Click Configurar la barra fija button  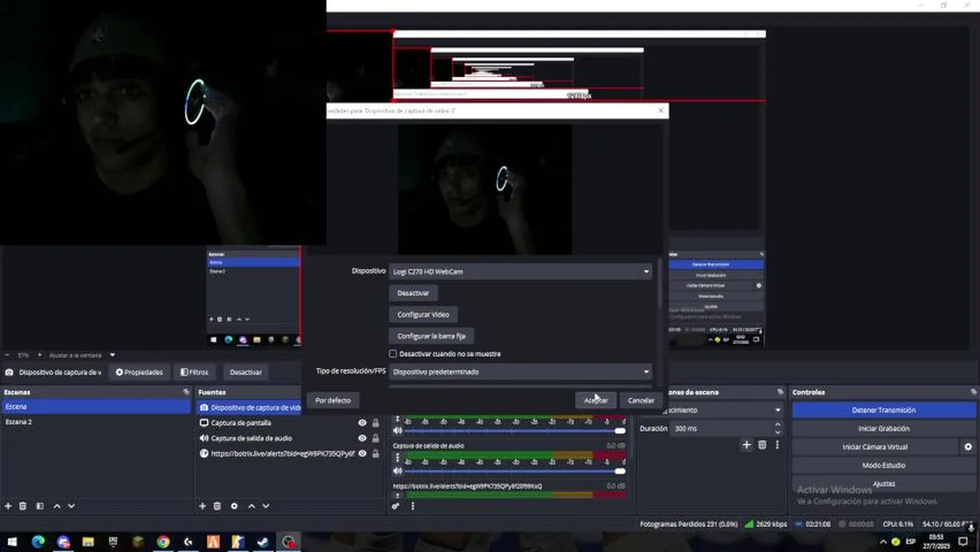(431, 336)
